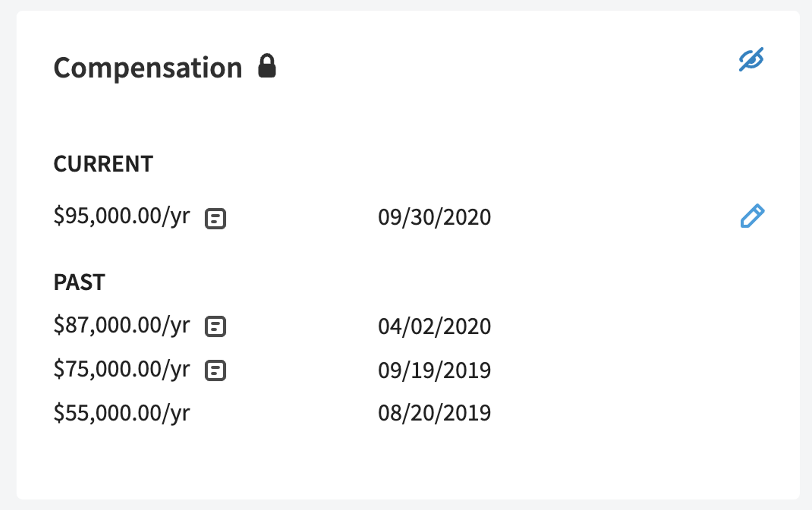Select the past $75,000.00/yr salary entry
812x510 pixels.
122,370
